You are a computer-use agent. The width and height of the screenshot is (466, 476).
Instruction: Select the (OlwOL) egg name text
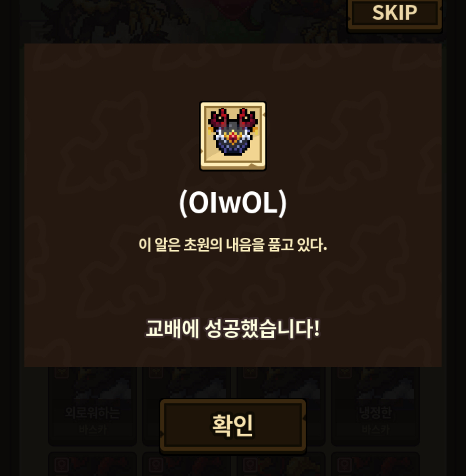click(233, 203)
